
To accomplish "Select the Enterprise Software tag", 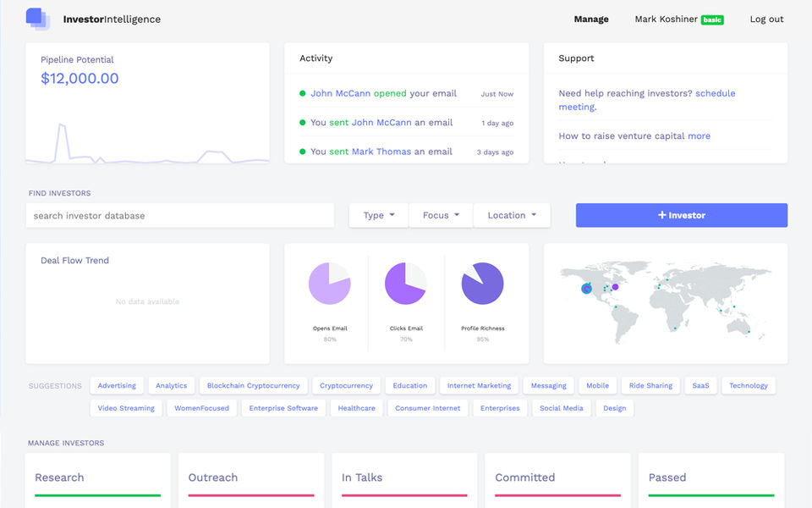I will [283, 408].
